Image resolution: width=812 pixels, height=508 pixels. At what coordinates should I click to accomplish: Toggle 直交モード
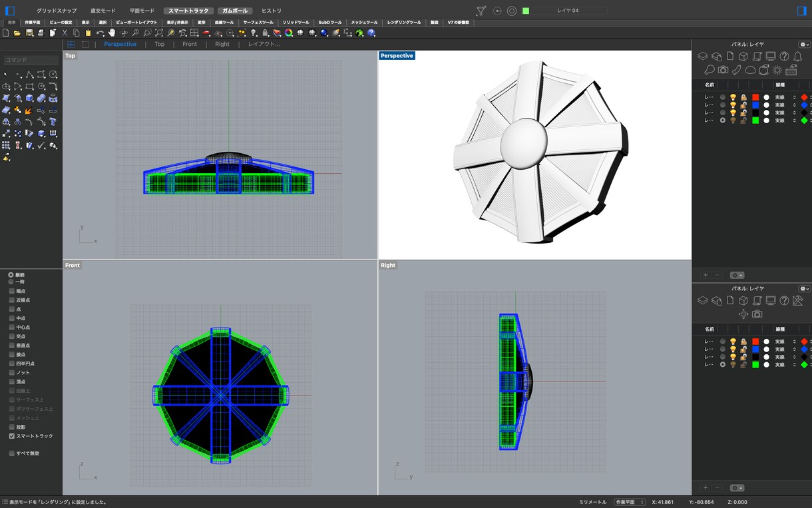pos(103,11)
